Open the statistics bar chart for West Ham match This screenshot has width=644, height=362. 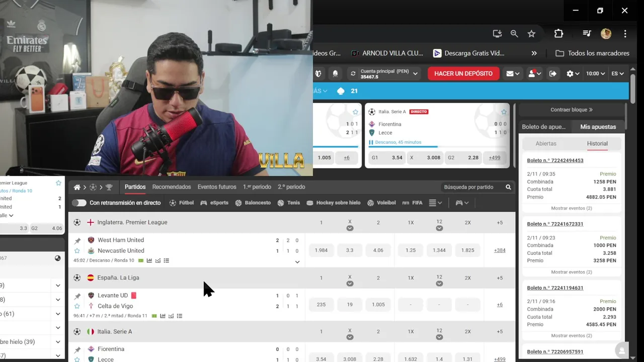click(149, 260)
